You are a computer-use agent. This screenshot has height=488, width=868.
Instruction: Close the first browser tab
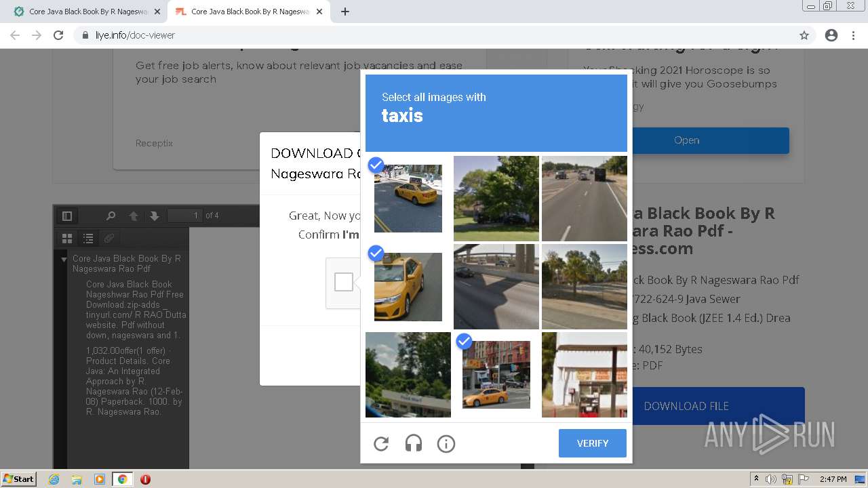tap(157, 12)
